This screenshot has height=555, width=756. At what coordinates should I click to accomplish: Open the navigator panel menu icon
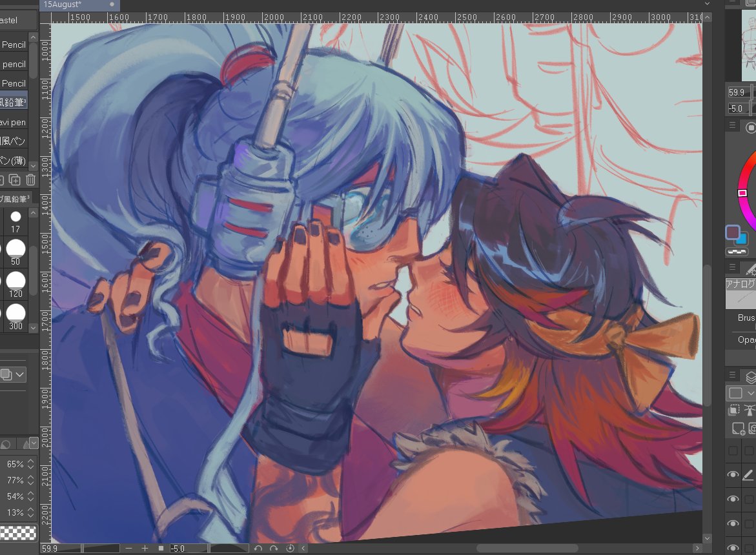click(x=732, y=2)
